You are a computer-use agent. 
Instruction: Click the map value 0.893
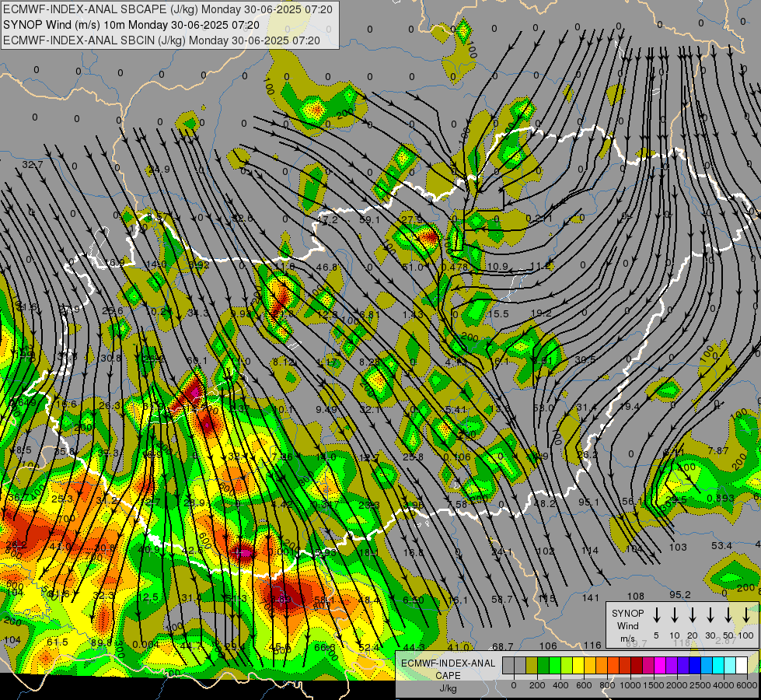point(721,498)
